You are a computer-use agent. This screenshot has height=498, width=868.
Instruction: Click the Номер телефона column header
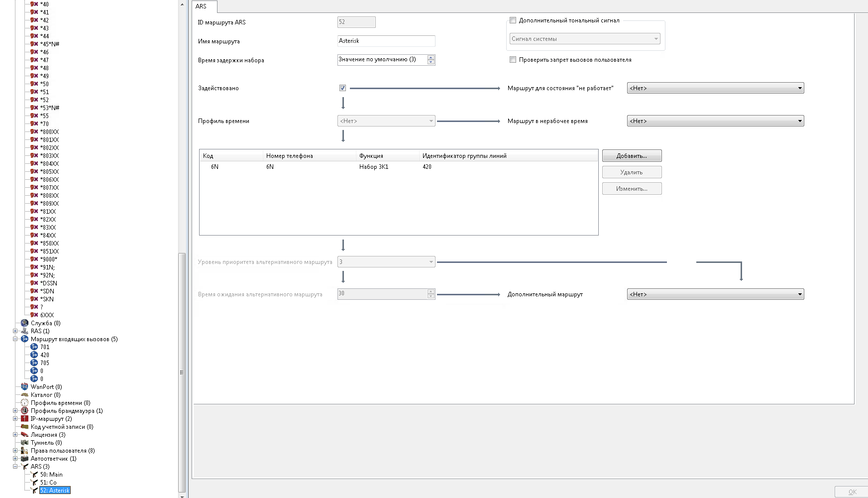coord(310,156)
